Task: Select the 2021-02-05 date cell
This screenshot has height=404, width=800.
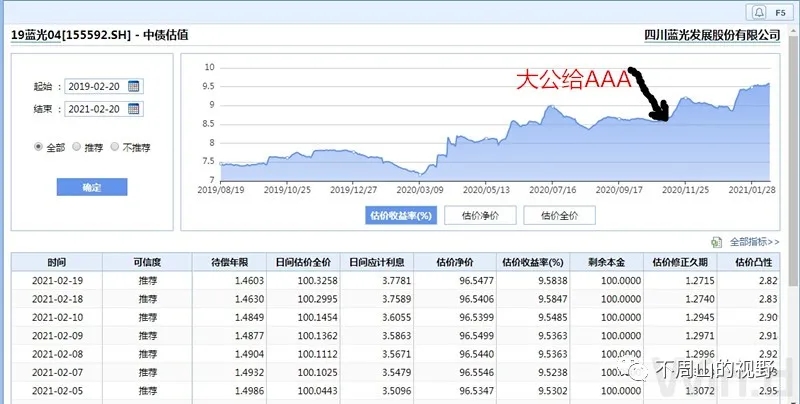Action: [57, 391]
